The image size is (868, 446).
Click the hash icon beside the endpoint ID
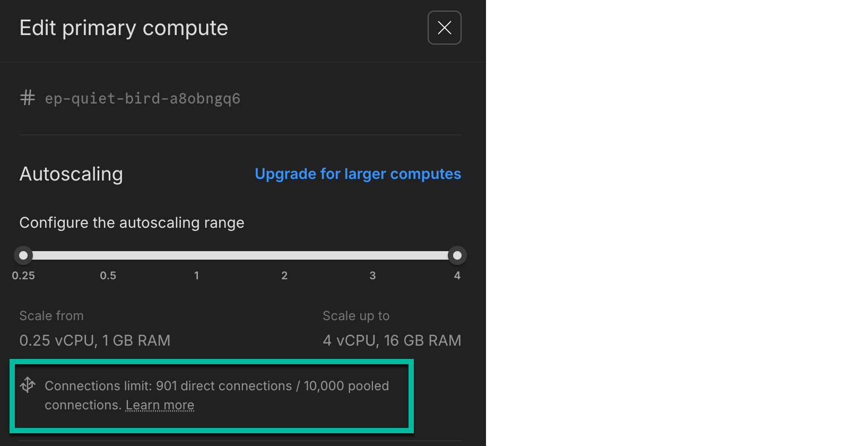coord(27,97)
